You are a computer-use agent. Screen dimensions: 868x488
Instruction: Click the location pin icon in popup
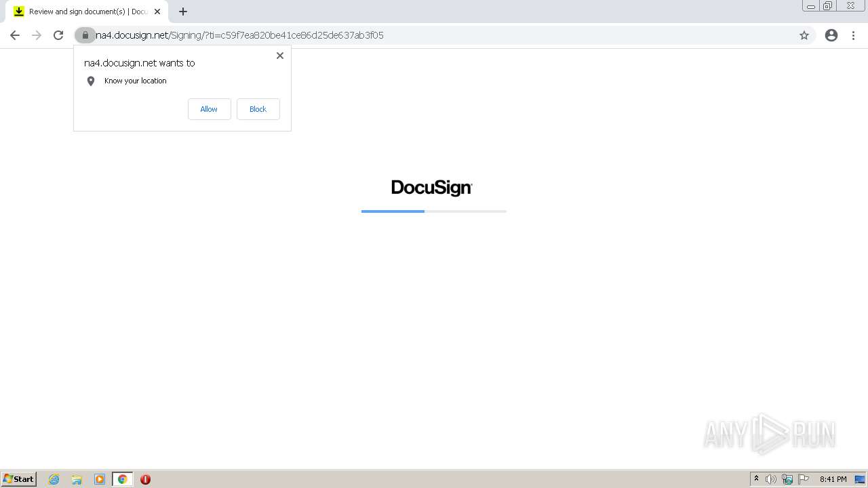(91, 81)
